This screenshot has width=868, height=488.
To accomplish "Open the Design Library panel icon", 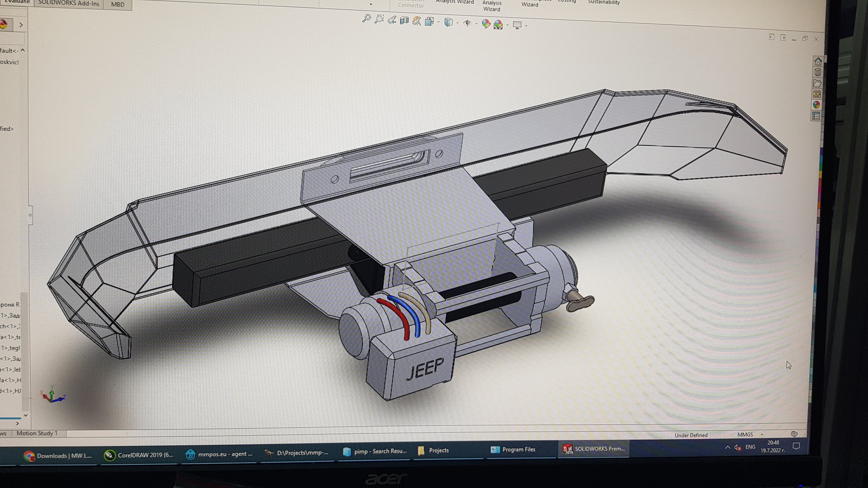I will 818,72.
